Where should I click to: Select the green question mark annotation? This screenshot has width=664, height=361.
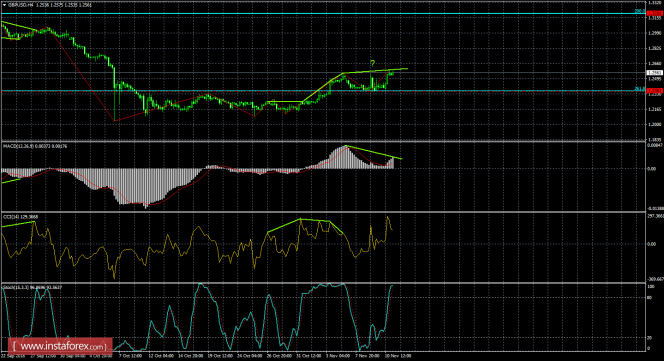tap(372, 64)
